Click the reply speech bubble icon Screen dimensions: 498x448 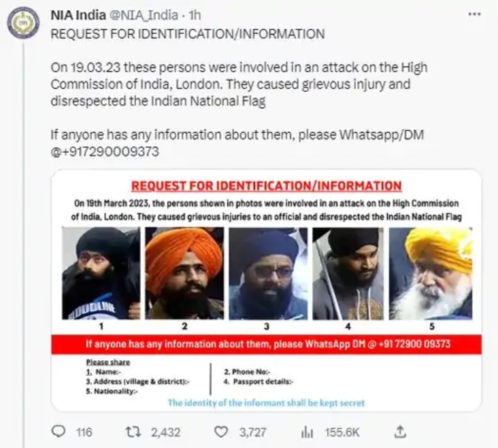pos(58,432)
